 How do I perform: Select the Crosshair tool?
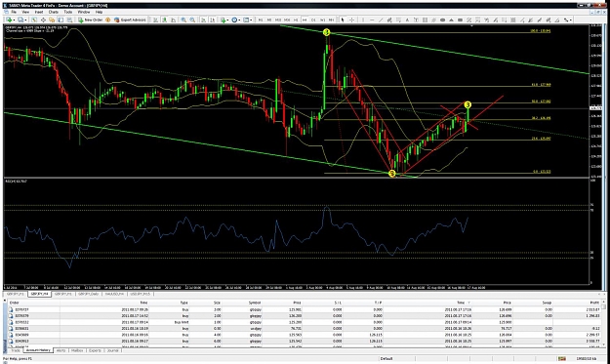[x=351, y=20]
